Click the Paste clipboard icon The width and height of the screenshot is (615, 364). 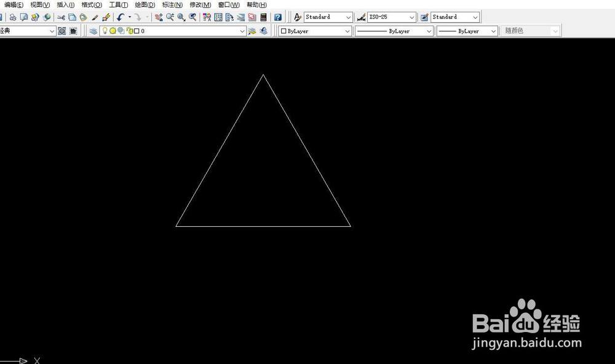pyautogui.click(x=83, y=17)
